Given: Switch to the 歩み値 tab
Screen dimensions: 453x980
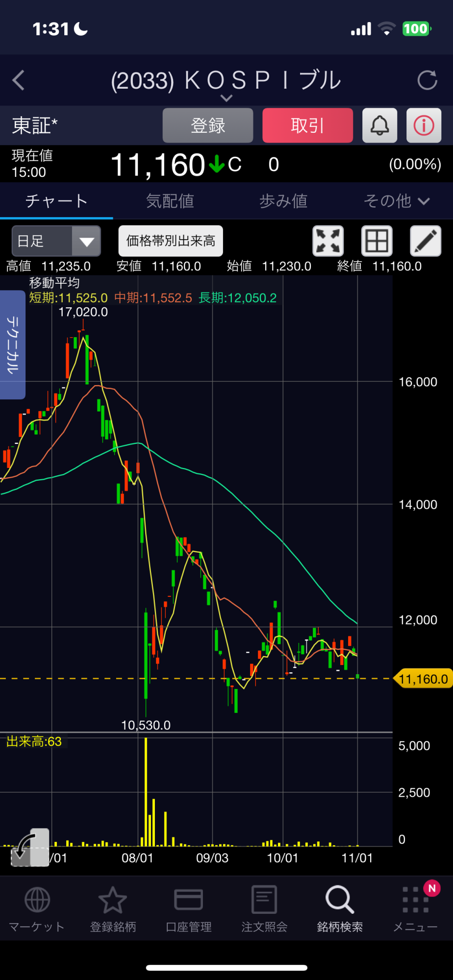Looking at the screenshot, I should [x=283, y=201].
